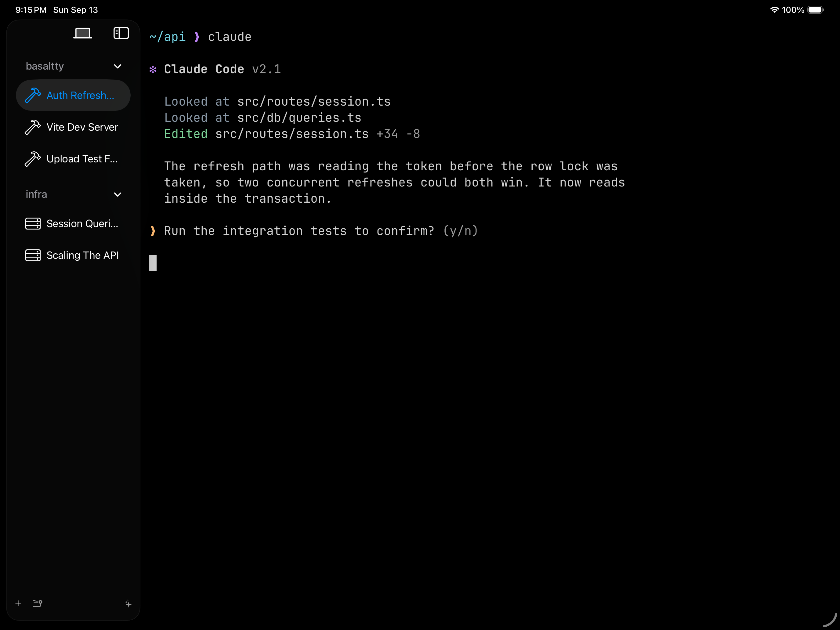Click the refresh path explanation paragraph
Screen dimensions: 840x630
click(x=394, y=183)
